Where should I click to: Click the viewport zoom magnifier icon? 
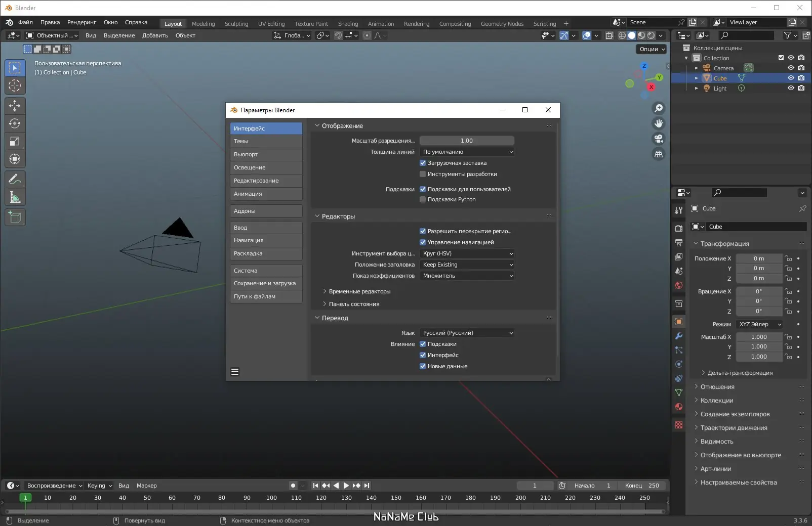pyautogui.click(x=659, y=108)
